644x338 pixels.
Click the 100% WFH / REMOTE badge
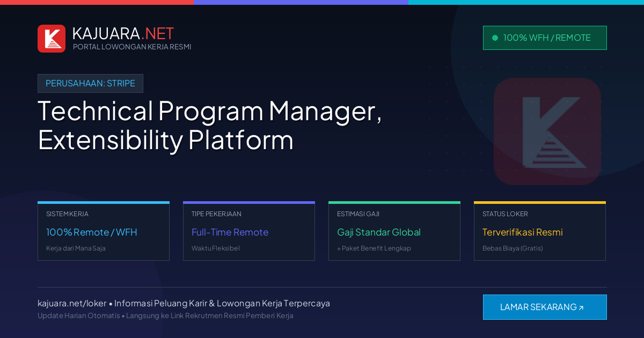[x=545, y=38]
